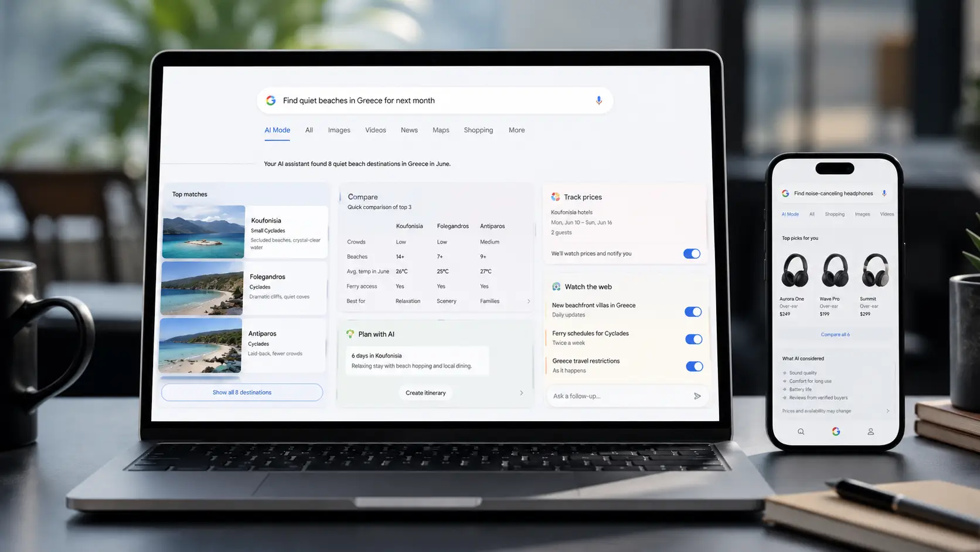Click the Folegandros beach thumbnail
The image size is (980, 552).
coord(202,288)
